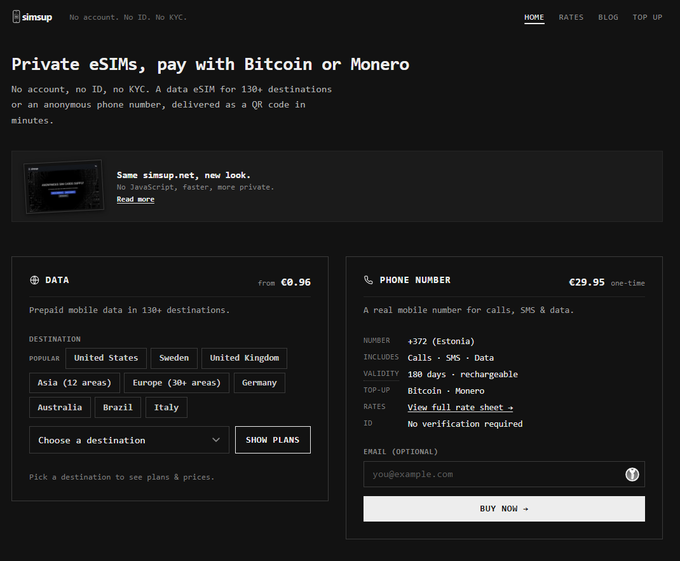Click 'Prepaid mobile data in 130+ destinations.'
This screenshot has width=680, height=561.
tap(129, 310)
